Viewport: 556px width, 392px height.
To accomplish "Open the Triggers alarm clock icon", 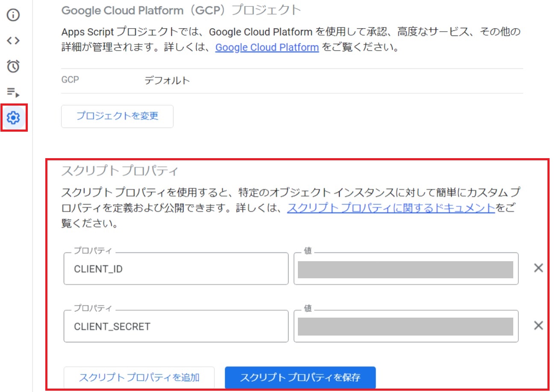I will coord(13,66).
